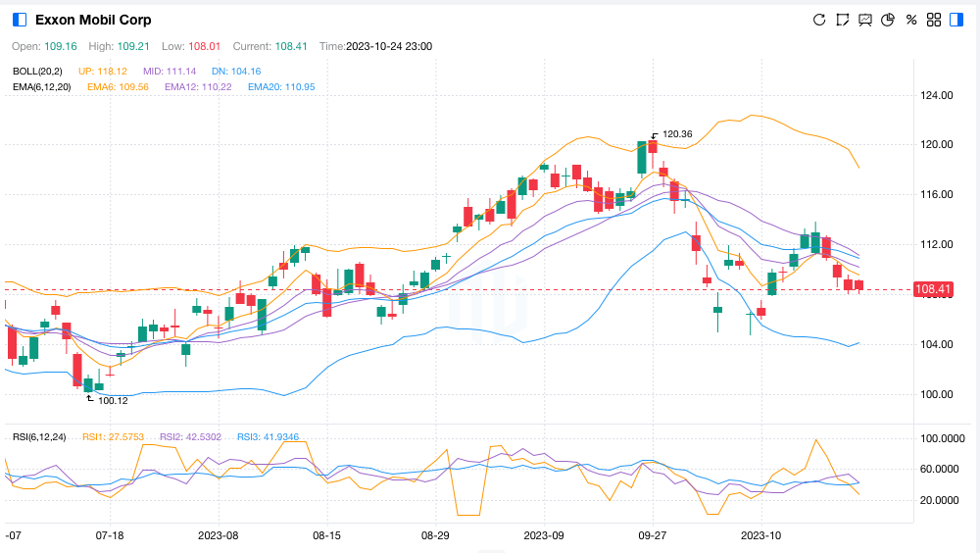Click the RSI1 value label
The width and height of the screenshot is (980, 553).
pyautogui.click(x=113, y=436)
